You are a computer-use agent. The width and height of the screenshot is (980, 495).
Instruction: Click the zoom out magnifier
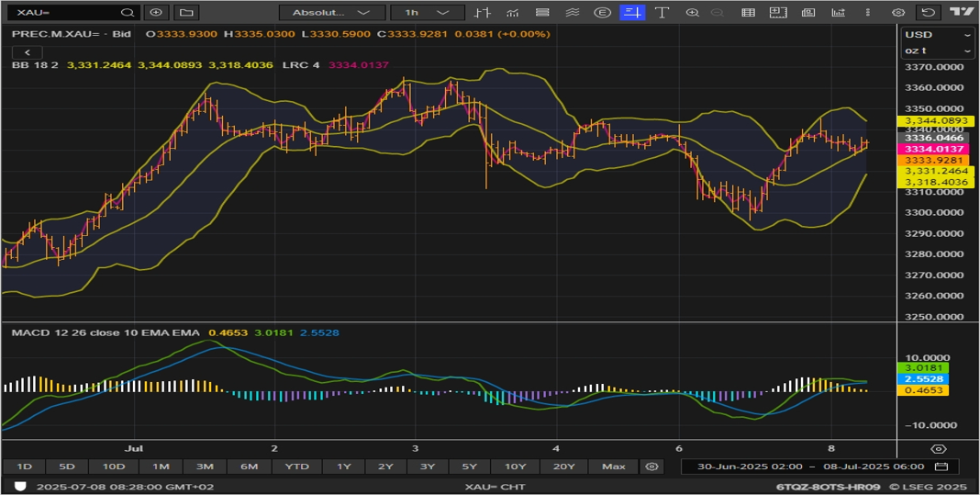(x=717, y=13)
